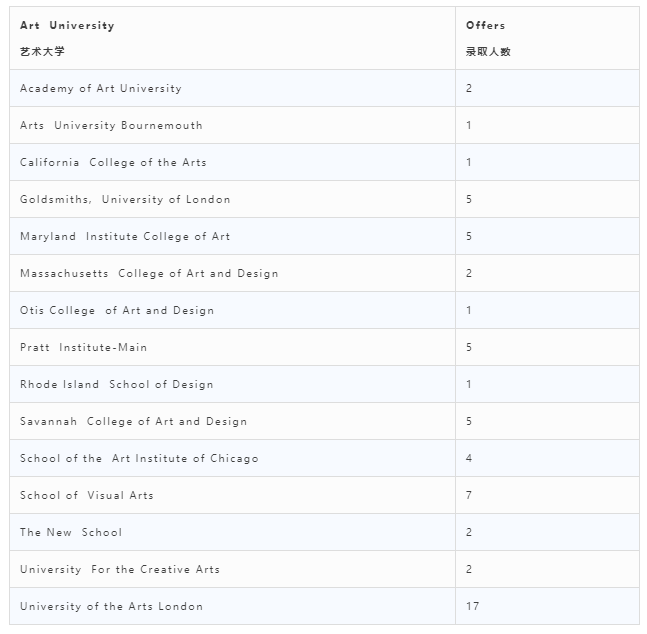Image resolution: width=647 pixels, height=634 pixels.
Task: Select Goldsmiths, University of London
Action: [x=125, y=199]
